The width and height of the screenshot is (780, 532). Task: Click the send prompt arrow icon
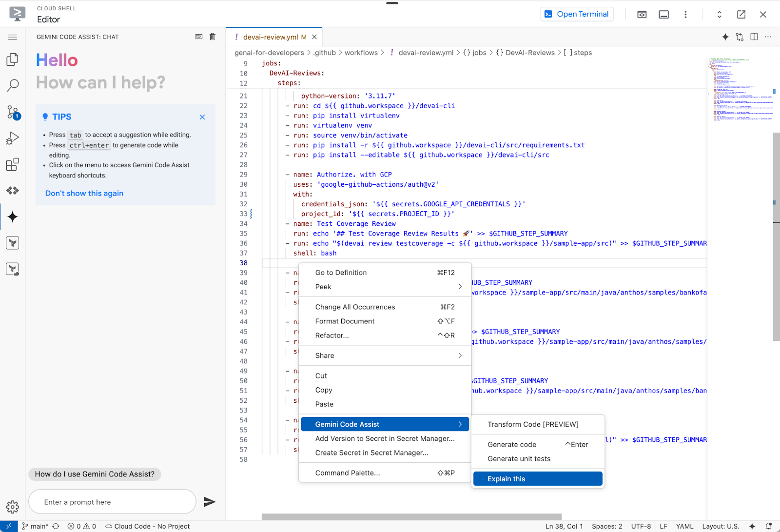point(210,502)
